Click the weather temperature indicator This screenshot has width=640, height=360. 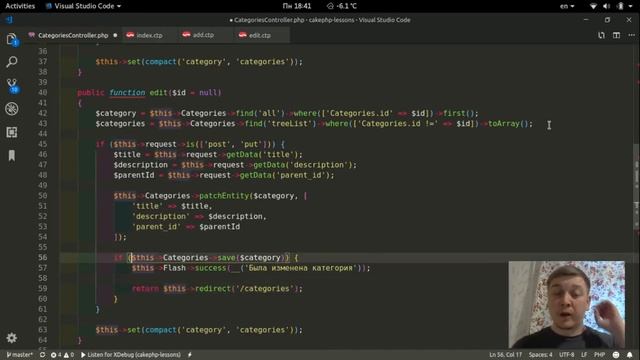click(x=342, y=6)
